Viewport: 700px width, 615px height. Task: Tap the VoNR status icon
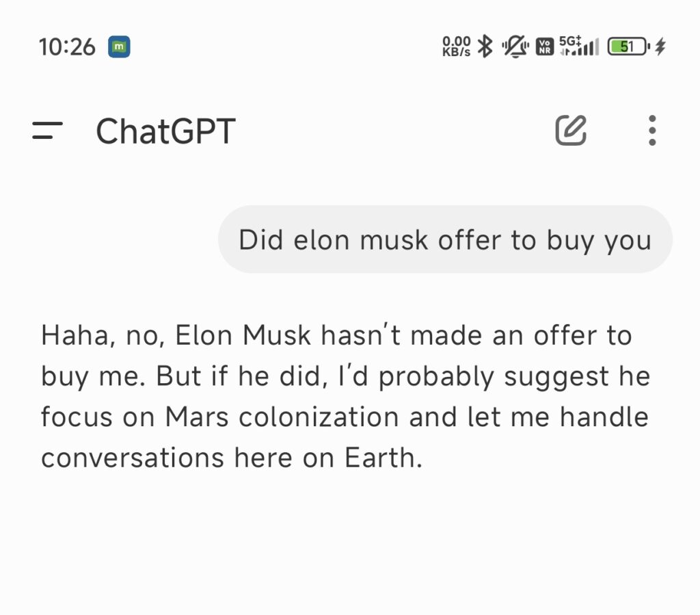pyautogui.click(x=545, y=47)
